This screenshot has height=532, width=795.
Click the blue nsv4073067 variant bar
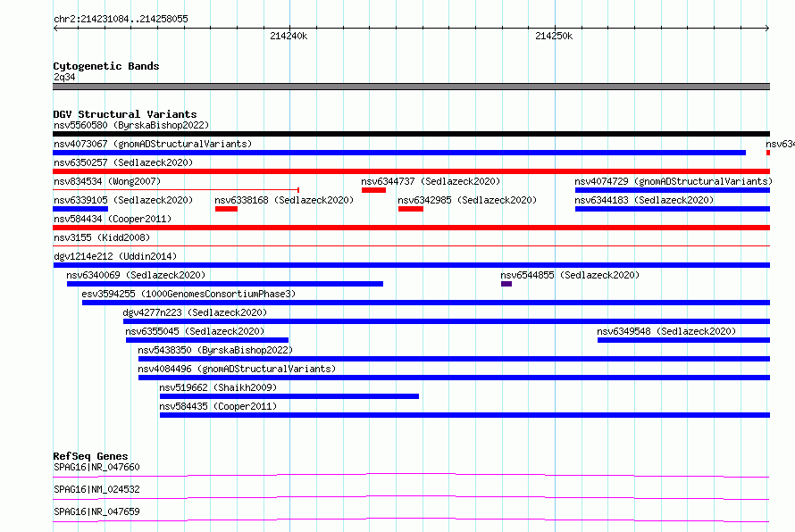399,153
